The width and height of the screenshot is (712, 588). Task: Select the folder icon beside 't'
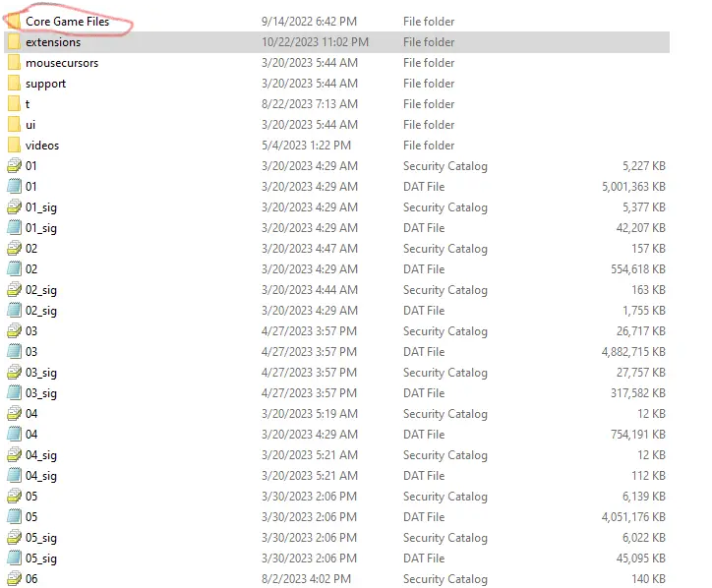pos(14,104)
